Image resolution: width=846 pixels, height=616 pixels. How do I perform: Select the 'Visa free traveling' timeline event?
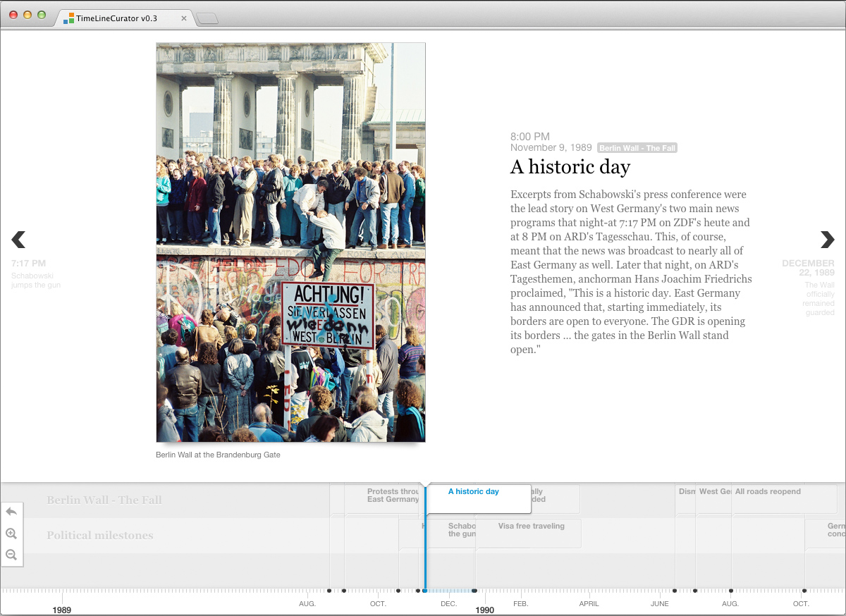tap(531, 526)
